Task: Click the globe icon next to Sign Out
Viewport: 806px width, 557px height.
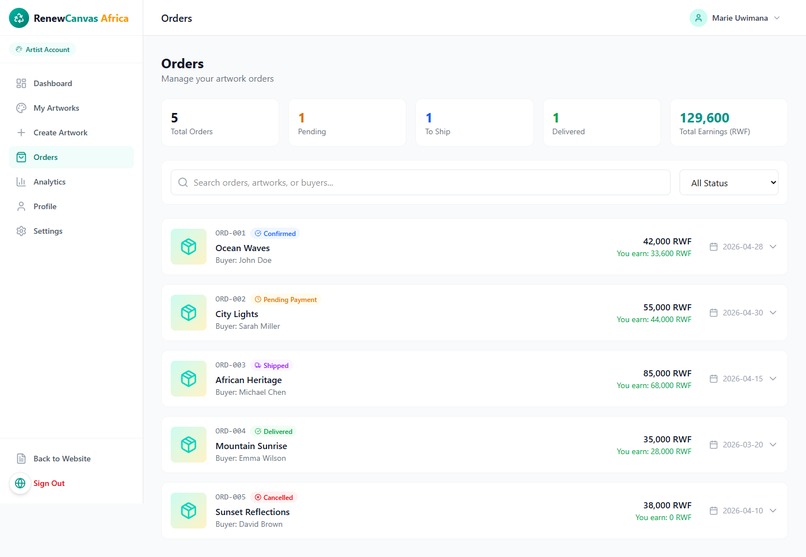Action: 20,483
